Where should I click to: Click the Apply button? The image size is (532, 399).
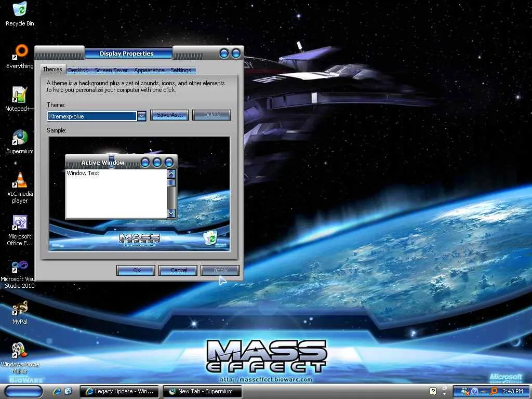pyautogui.click(x=220, y=270)
